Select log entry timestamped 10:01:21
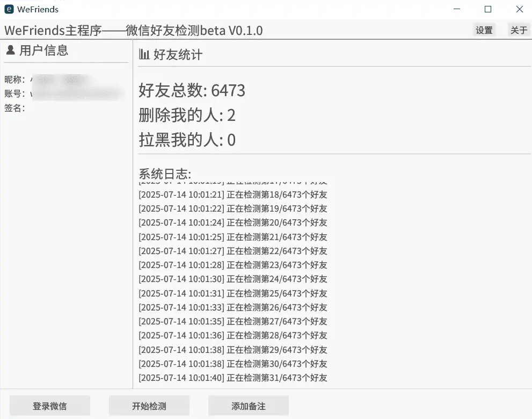The height and width of the screenshot is (419, 532). tap(233, 194)
